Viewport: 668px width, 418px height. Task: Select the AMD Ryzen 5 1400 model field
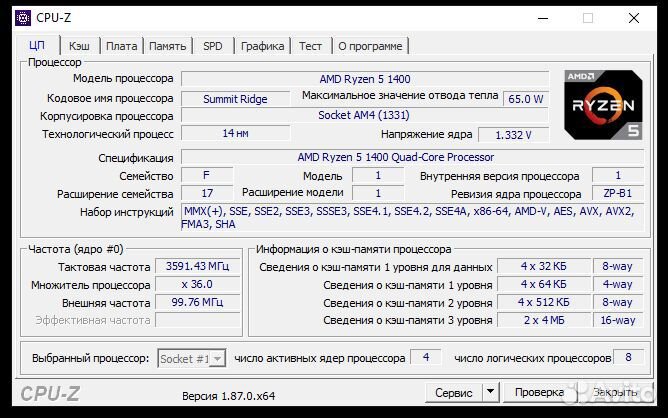(x=365, y=79)
